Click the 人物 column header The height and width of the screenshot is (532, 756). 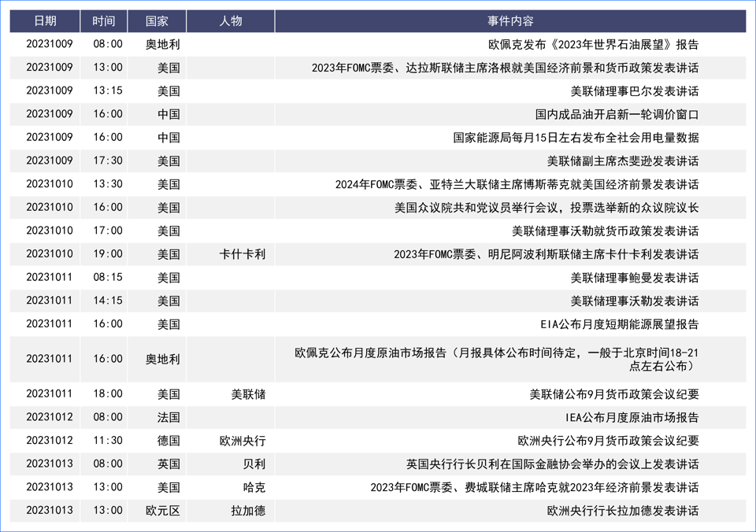click(231, 21)
